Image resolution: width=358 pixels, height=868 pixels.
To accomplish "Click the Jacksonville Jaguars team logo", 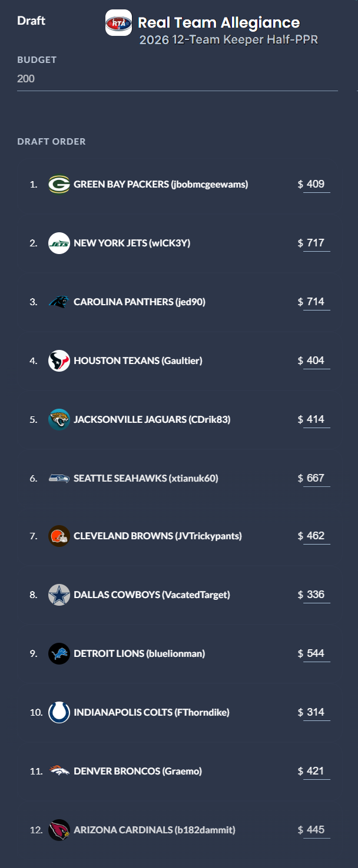I will [x=59, y=419].
